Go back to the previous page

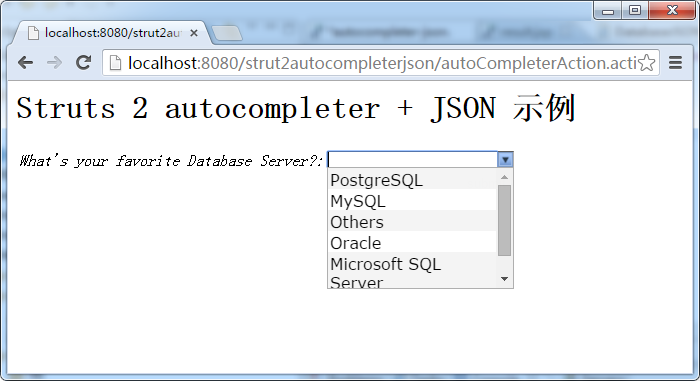point(25,63)
